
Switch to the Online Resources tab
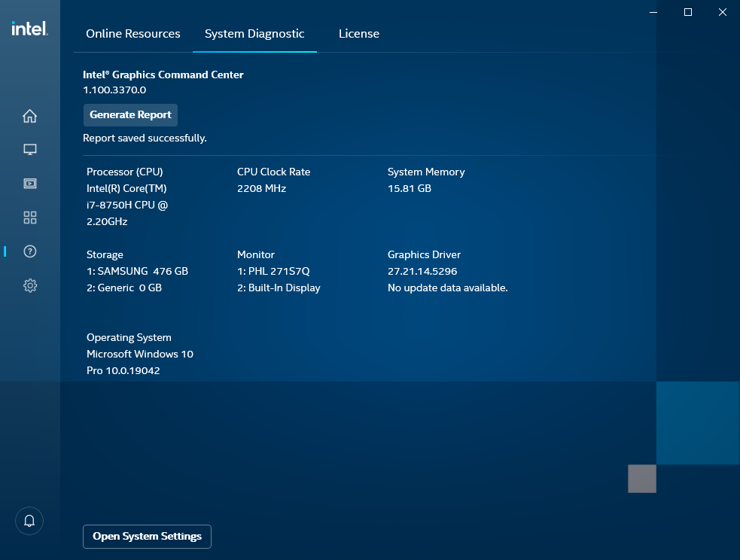[x=132, y=33]
